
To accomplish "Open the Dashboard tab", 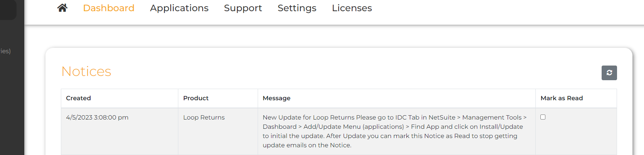I will 109,8.
